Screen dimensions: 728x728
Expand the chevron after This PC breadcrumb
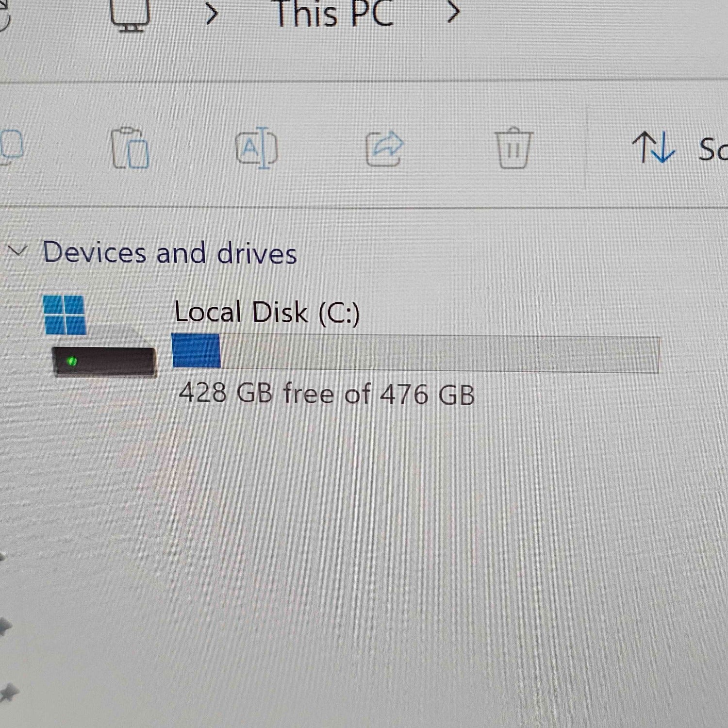[452, 12]
